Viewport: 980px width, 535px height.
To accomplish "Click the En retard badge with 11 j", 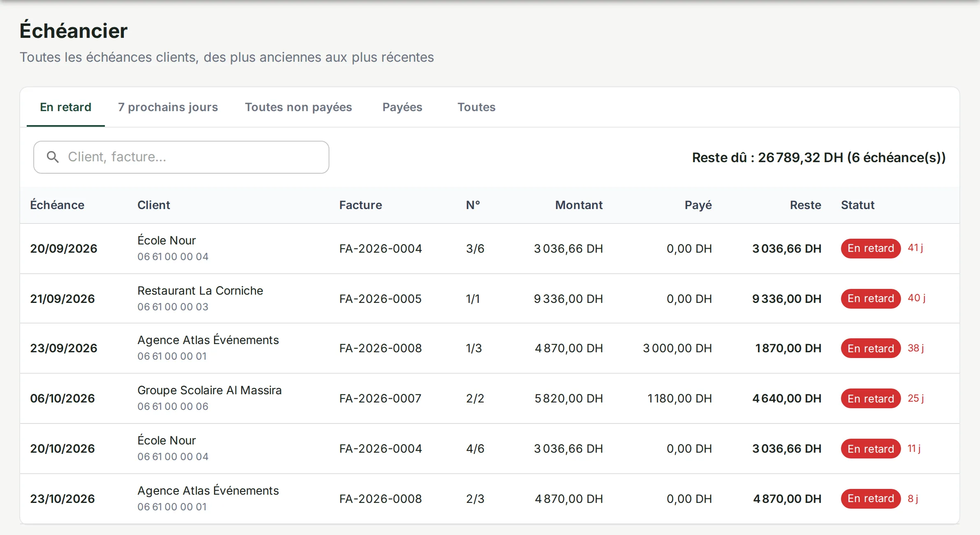I will tap(871, 449).
